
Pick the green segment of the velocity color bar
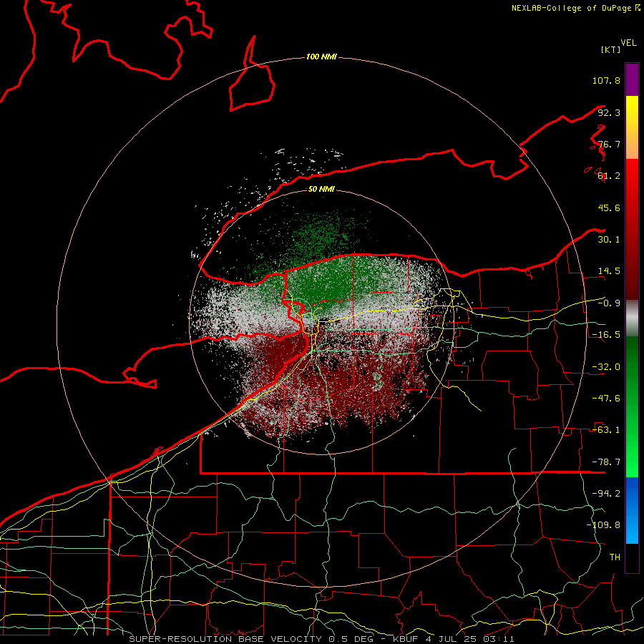632,406
